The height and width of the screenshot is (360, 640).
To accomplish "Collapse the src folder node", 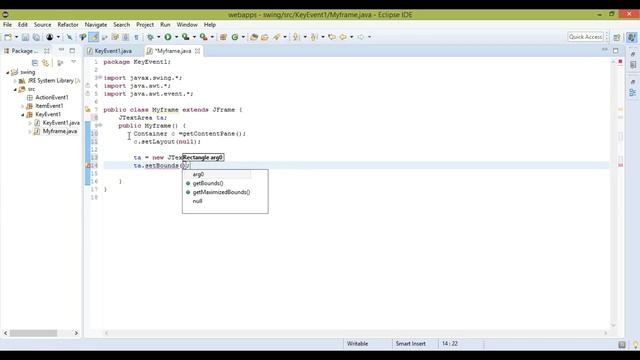I will [16, 89].
